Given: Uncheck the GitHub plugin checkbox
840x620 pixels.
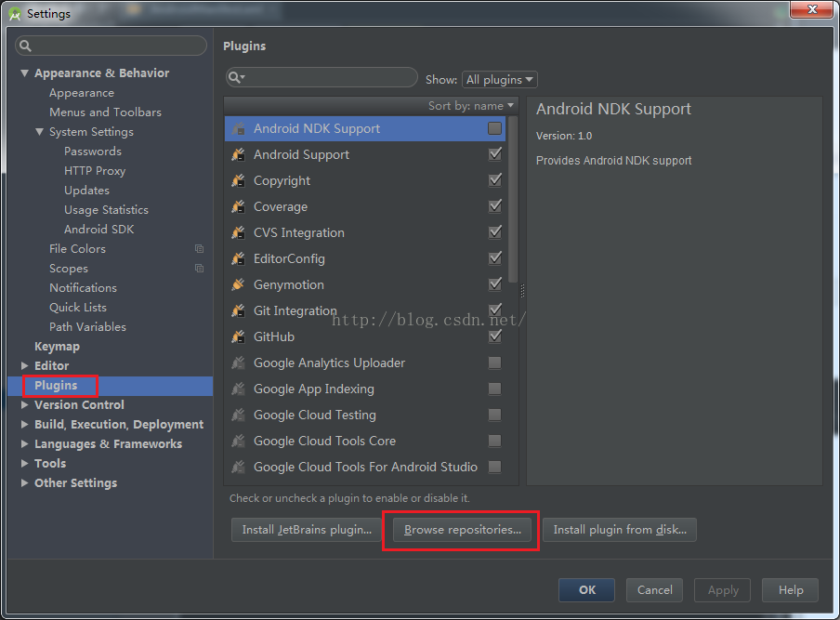Looking at the screenshot, I should tap(495, 336).
